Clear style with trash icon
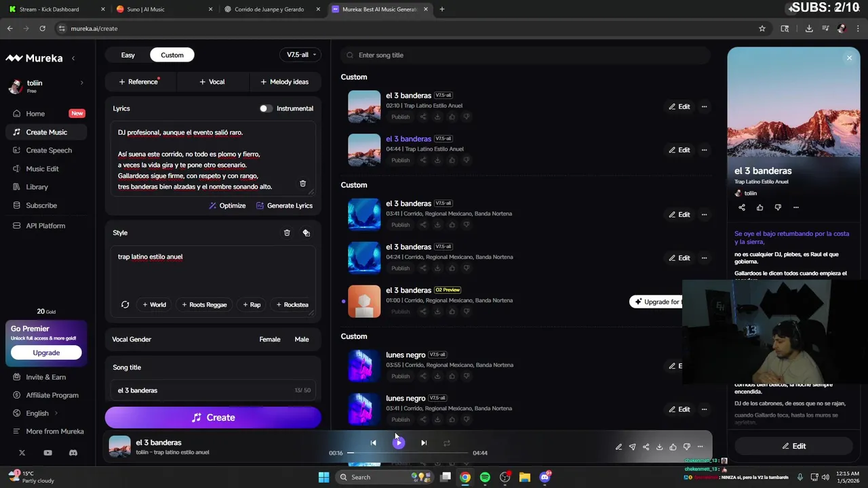 (287, 232)
